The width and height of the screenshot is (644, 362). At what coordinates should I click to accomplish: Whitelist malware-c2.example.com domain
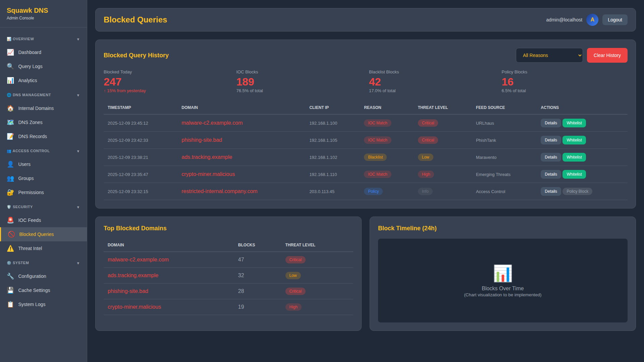(x=574, y=123)
